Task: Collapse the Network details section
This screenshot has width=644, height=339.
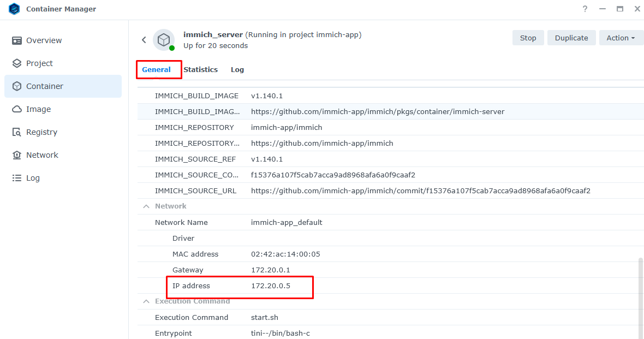Action: coord(146,206)
